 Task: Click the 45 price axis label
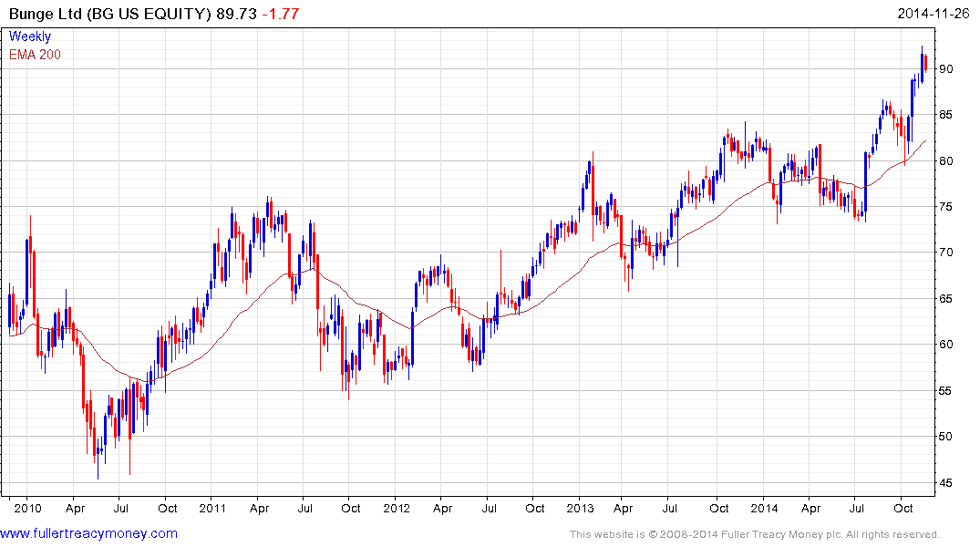pyautogui.click(x=945, y=482)
